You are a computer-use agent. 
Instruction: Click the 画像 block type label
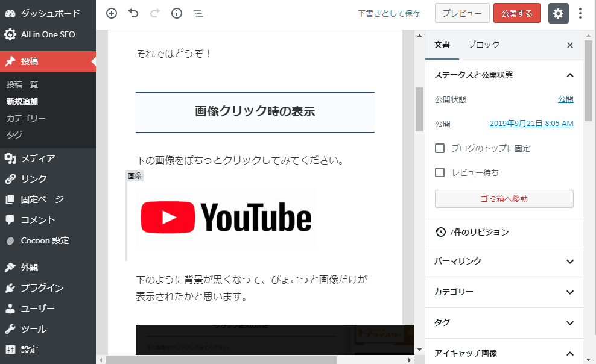[x=135, y=176]
